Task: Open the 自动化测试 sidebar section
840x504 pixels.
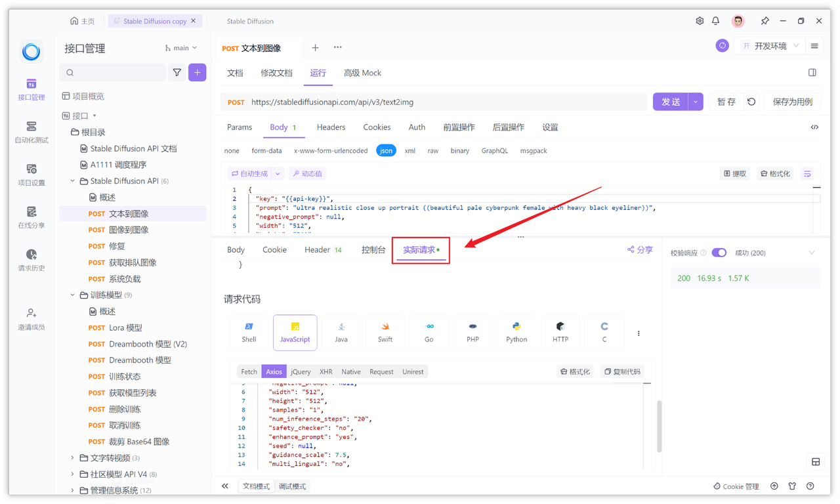Action: coord(31,132)
